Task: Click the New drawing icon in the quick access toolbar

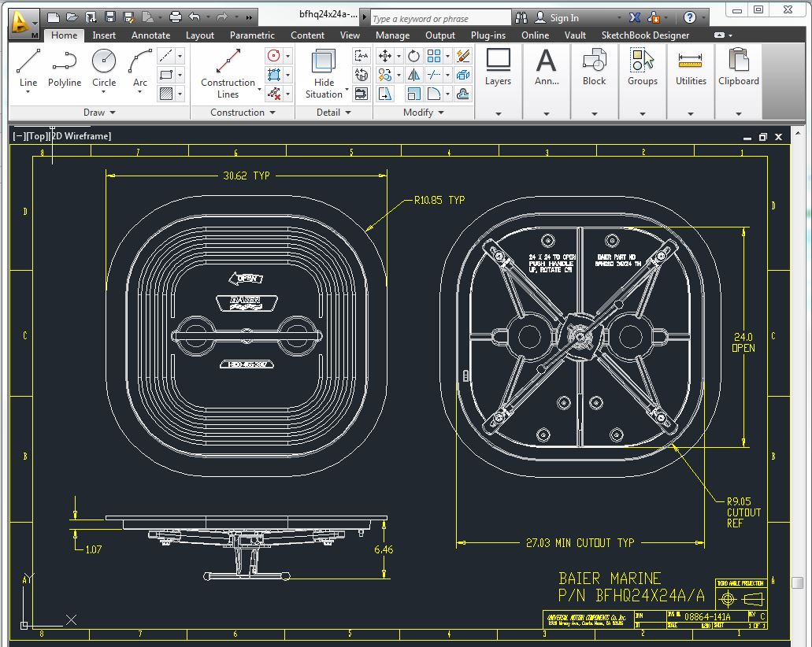Action: point(53,17)
